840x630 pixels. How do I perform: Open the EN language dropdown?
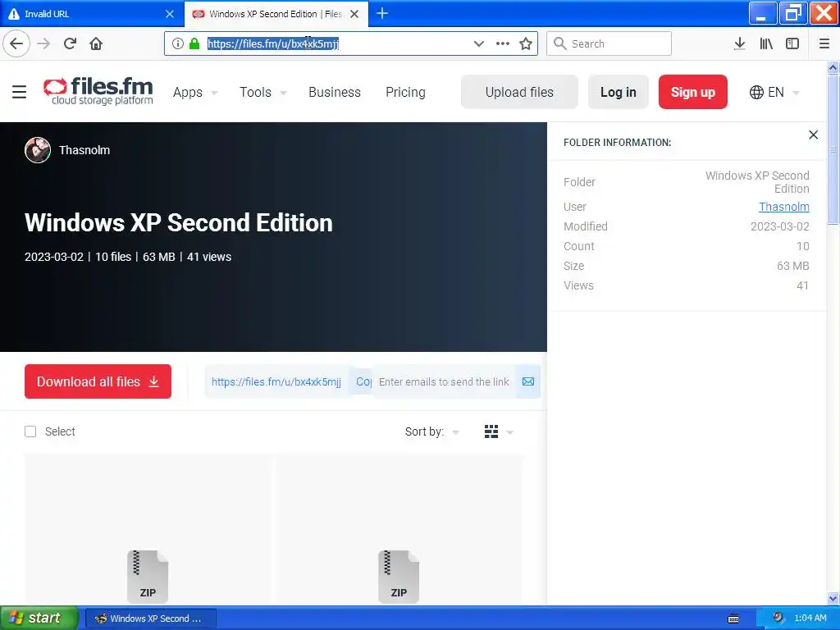pos(774,92)
